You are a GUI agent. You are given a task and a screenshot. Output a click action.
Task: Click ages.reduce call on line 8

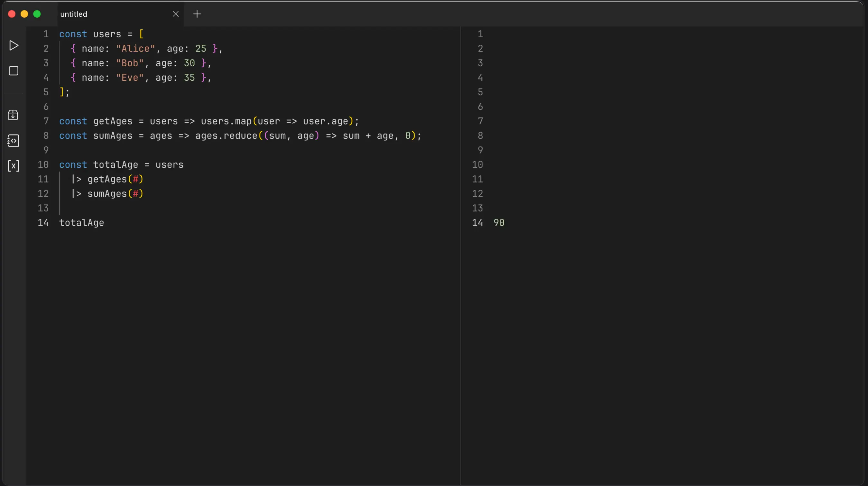coord(226,136)
